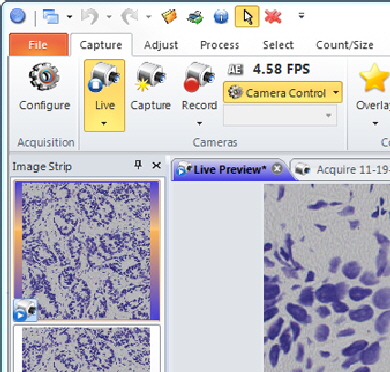Image resolution: width=390 pixels, height=372 pixels.
Task: Pin the Image Strip panel
Action: (x=138, y=164)
